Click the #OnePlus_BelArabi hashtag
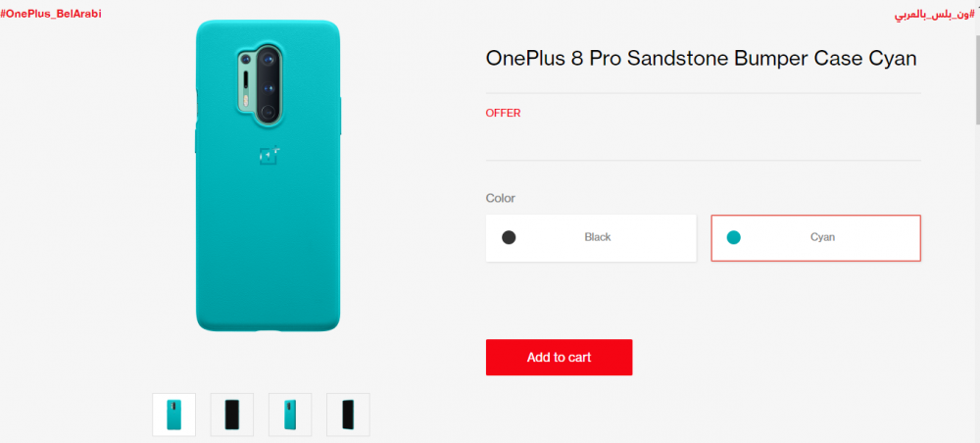The height and width of the screenshot is (443, 980). click(51, 14)
